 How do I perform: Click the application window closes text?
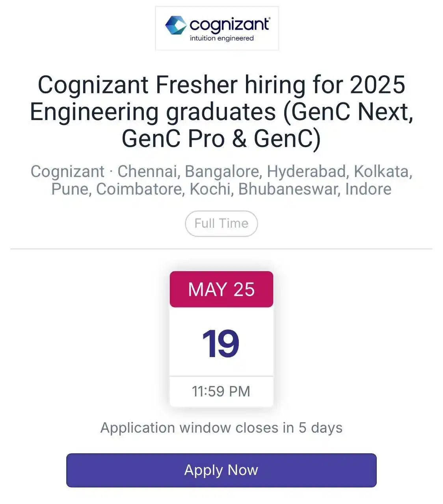(x=221, y=428)
